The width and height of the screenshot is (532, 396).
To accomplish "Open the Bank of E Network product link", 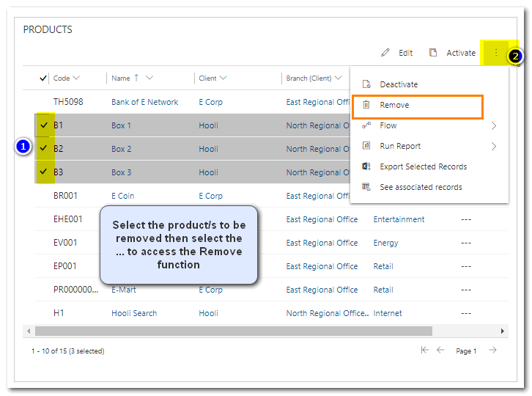I will tap(144, 102).
